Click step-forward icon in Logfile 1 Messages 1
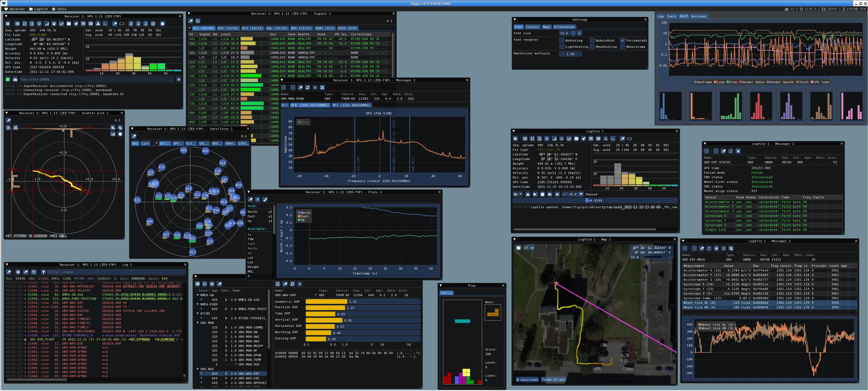This screenshot has width=868, height=391. (738, 151)
